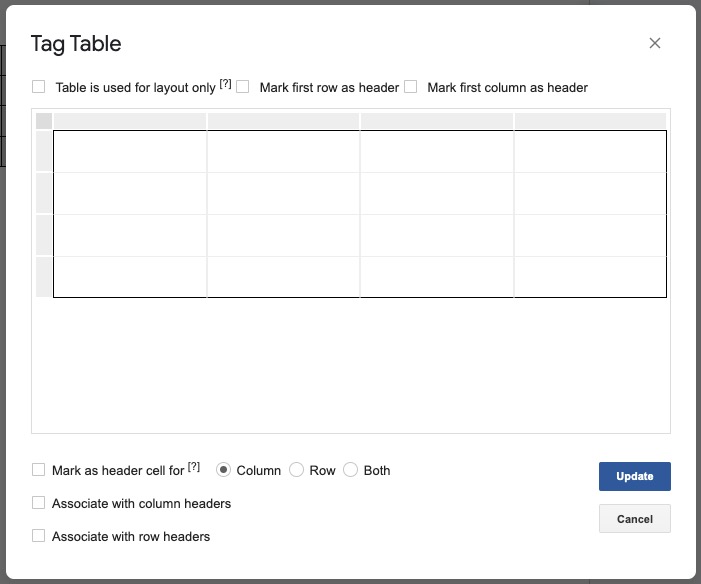Screen dimensions: 701x584
Task: Select the third row header in grid
Action: 44,235
